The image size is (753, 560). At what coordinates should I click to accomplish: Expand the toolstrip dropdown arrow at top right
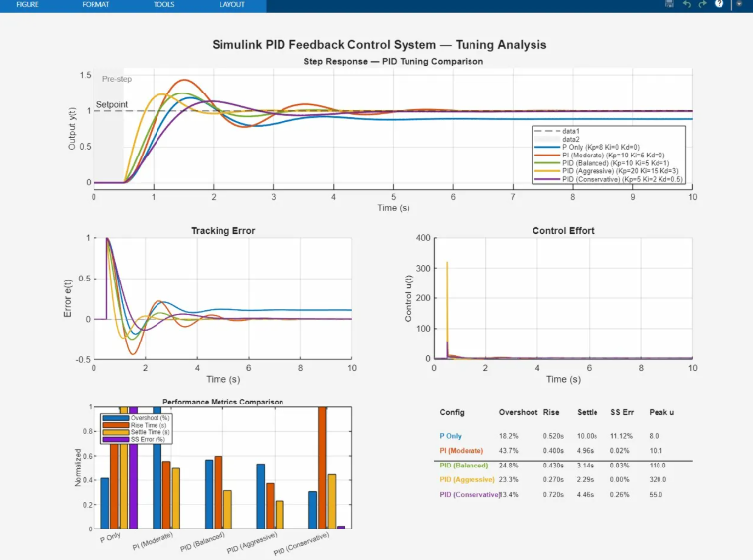(739, 4)
